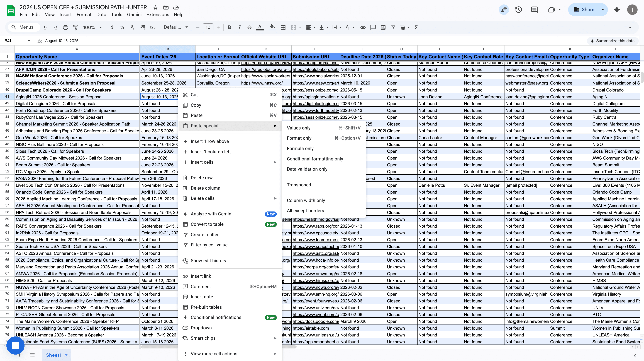Format as currency with dollar icon
The image size is (644, 361).
pyautogui.click(x=112, y=27)
